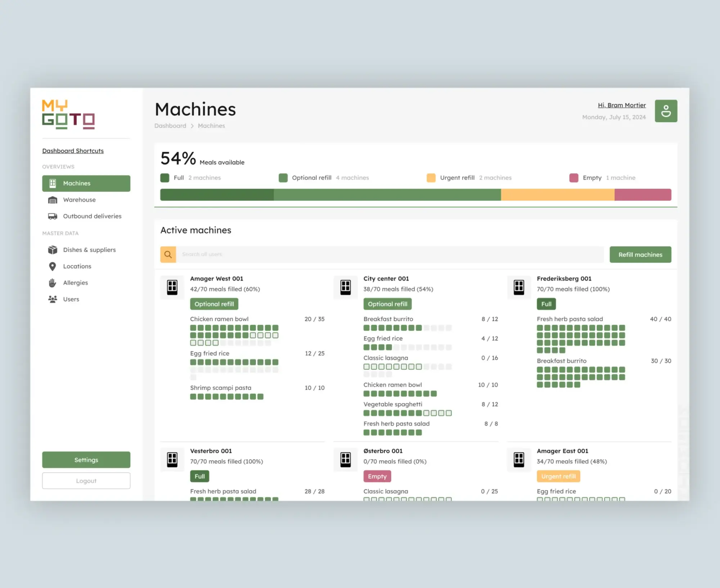Screen dimensions: 720x588
Task: Click the Amager East 001 machine icon
Action: click(x=519, y=459)
